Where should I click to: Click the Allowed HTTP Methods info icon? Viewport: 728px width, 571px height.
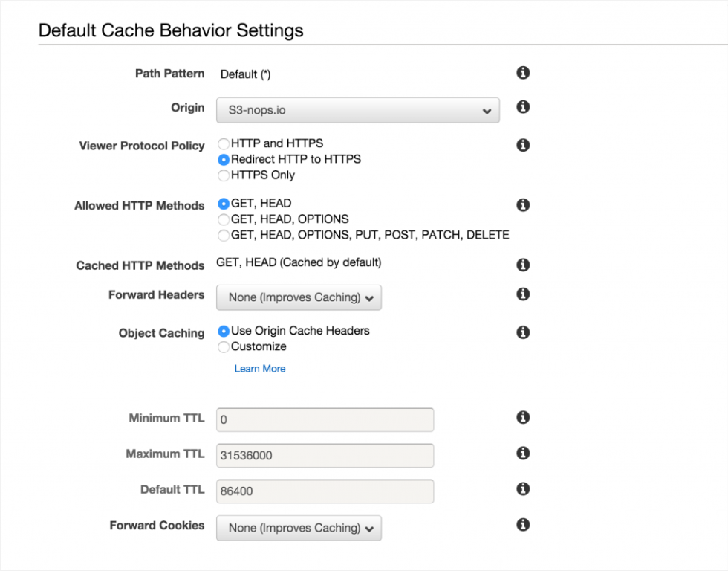522,205
